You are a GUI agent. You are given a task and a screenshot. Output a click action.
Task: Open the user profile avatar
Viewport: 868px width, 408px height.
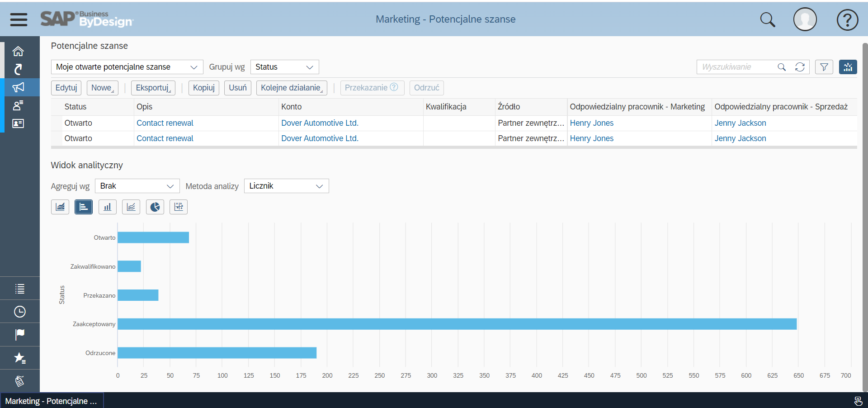click(805, 19)
